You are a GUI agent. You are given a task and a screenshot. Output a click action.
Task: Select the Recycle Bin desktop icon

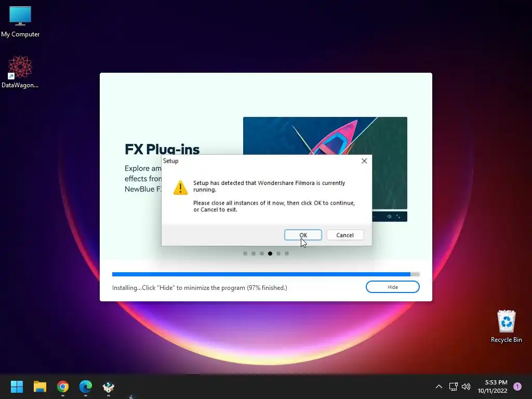coord(506,326)
